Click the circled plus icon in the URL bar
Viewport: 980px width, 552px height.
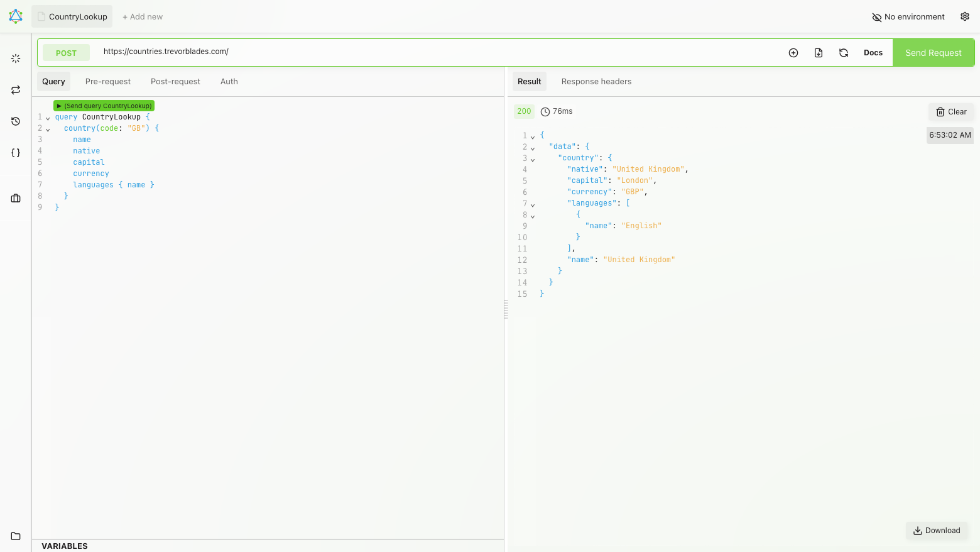tap(793, 53)
